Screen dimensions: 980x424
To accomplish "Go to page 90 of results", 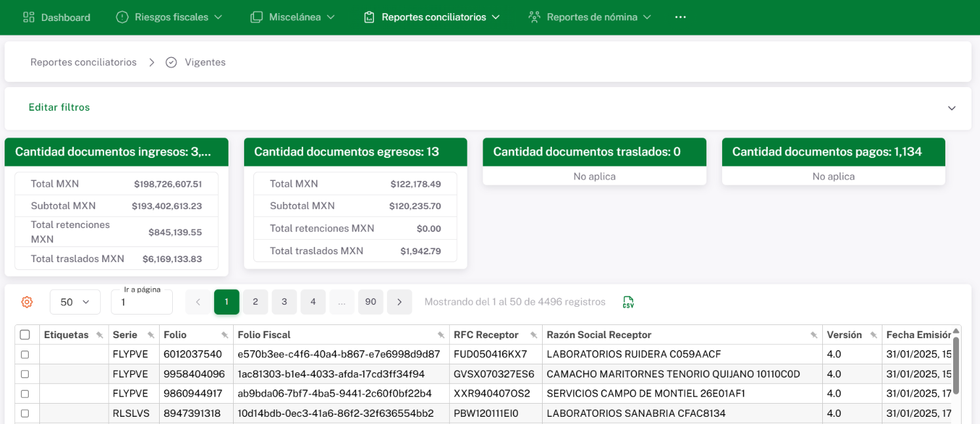I will [x=371, y=302].
